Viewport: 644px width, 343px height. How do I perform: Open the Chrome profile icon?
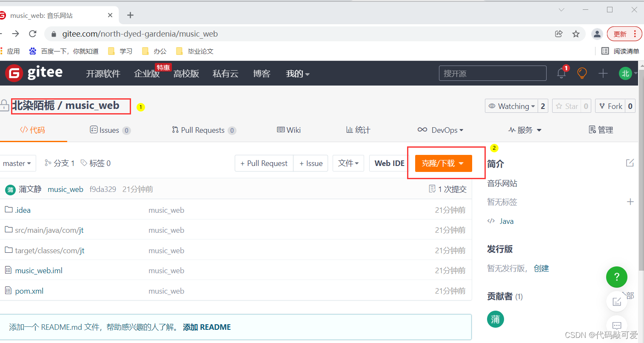[597, 34]
